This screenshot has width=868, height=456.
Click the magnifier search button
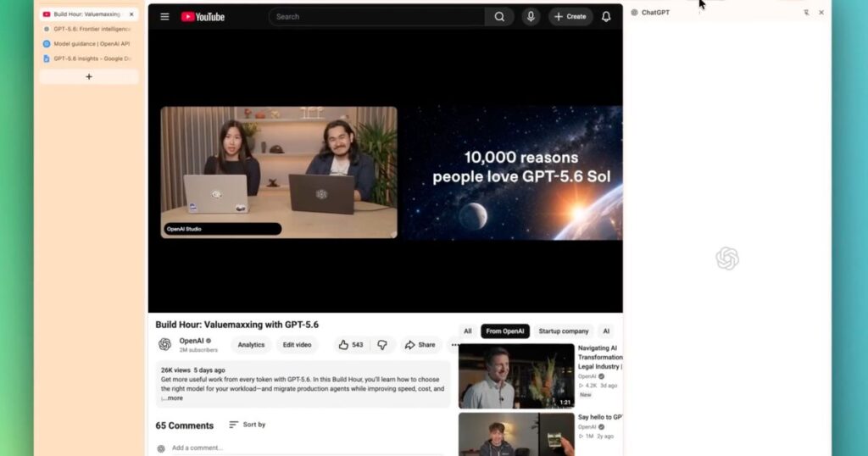tap(499, 17)
